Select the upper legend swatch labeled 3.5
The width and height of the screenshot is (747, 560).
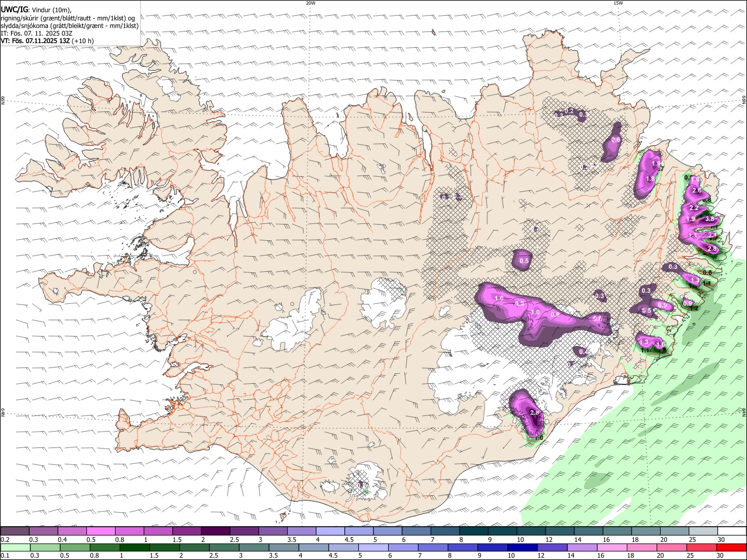pyautogui.click(x=301, y=531)
